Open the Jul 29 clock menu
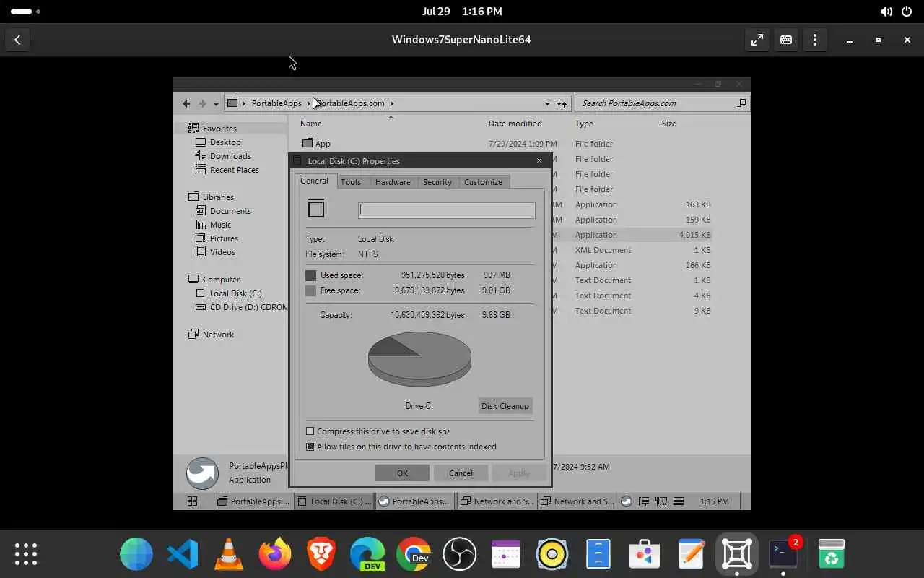The image size is (924, 578). (462, 12)
